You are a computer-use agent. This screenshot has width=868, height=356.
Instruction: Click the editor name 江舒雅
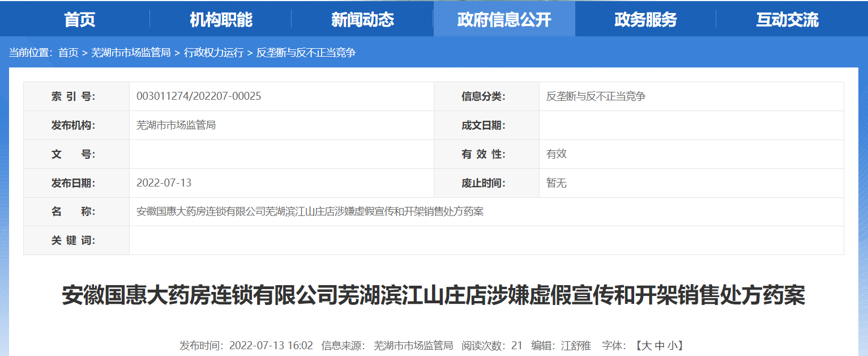[575, 345]
